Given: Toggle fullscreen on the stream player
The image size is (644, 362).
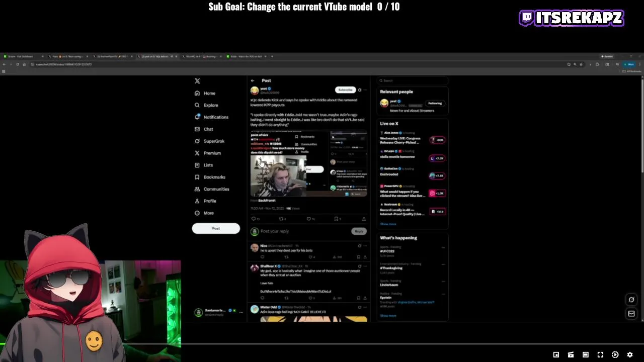Looking at the screenshot, I should pyautogui.click(x=600, y=355).
